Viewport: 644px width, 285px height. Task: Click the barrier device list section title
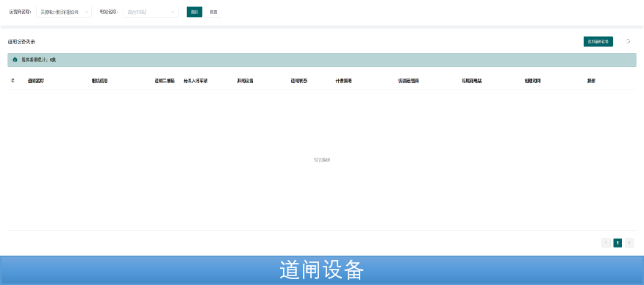coord(21,42)
